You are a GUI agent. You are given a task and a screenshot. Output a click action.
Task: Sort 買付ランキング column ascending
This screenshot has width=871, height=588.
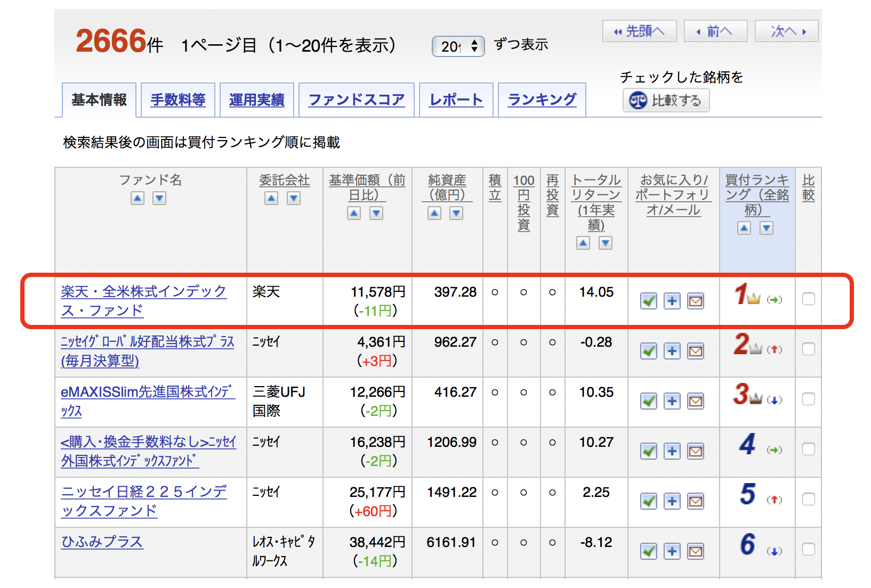[x=744, y=228]
